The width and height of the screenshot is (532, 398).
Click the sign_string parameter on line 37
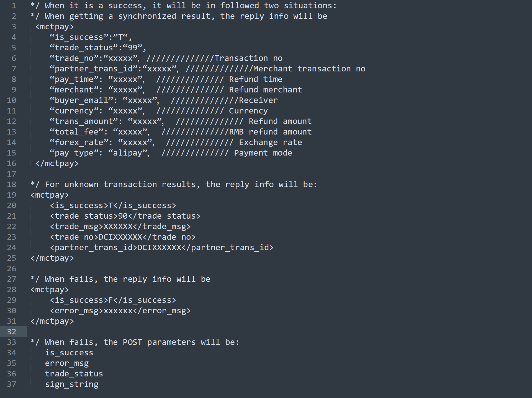[72, 384]
